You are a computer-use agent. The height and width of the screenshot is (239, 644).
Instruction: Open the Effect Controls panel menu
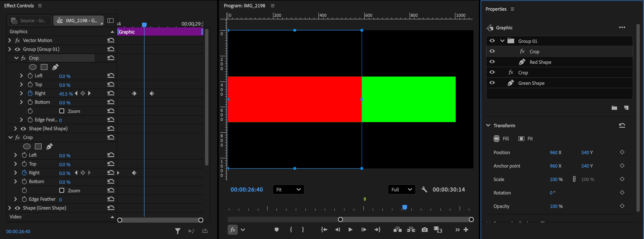click(x=40, y=5)
